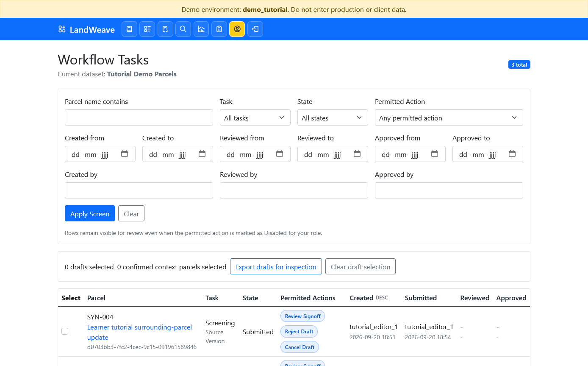Viewport: 588px width, 366px height.
Task: Click the State column header
Action: 250,298
